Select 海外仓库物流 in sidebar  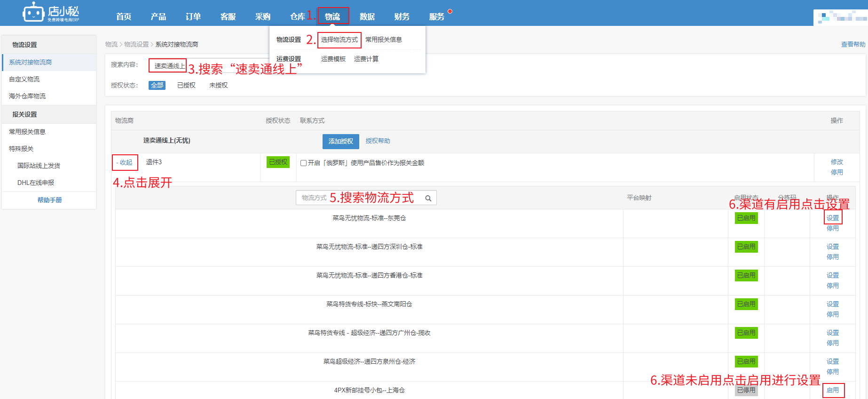click(x=49, y=96)
